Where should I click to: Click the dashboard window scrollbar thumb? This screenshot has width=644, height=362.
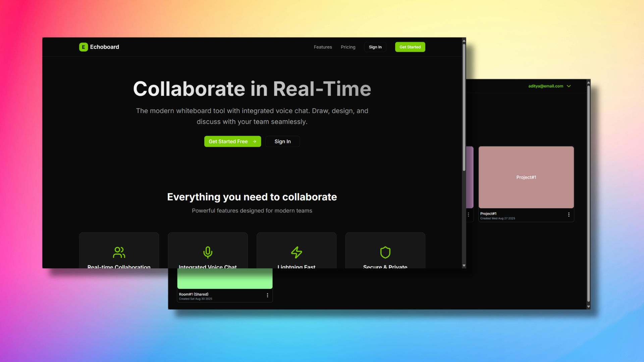pyautogui.click(x=588, y=194)
